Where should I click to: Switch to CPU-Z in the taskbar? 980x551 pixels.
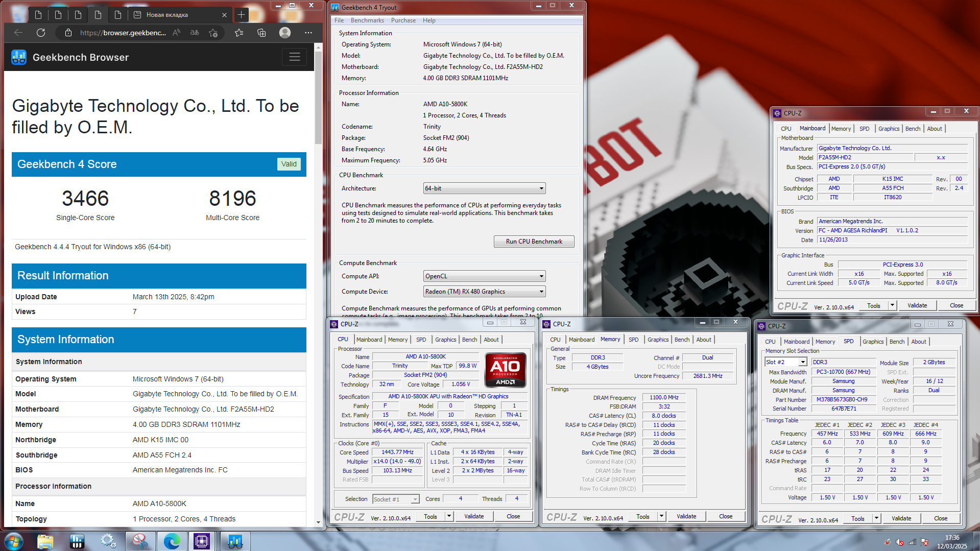coord(202,541)
